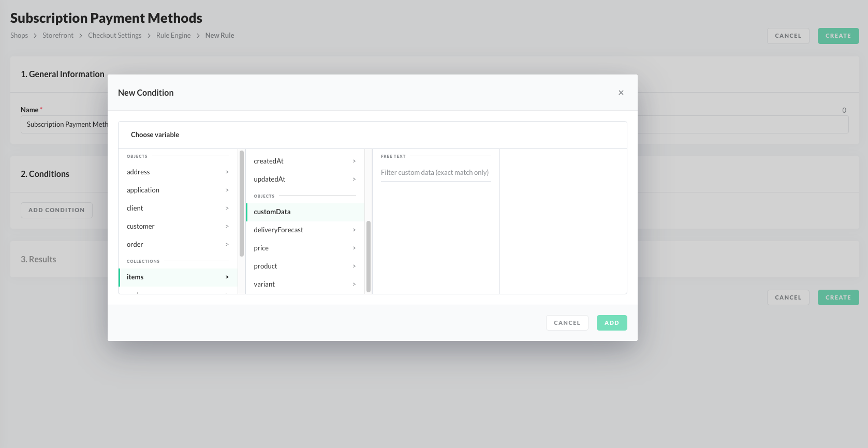Click the second column scrollbar
The height and width of the screenshot is (448, 868).
pyautogui.click(x=369, y=256)
